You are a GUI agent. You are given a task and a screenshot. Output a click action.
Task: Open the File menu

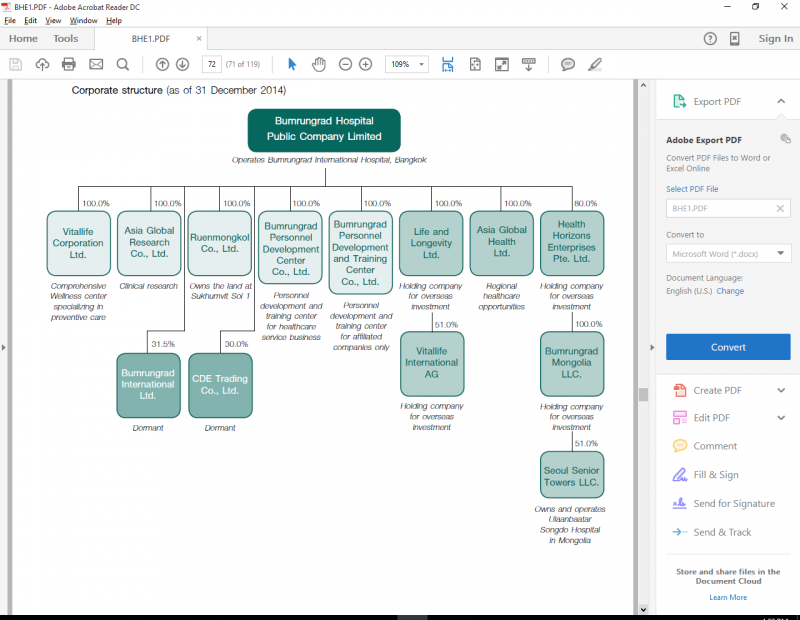(x=10, y=20)
